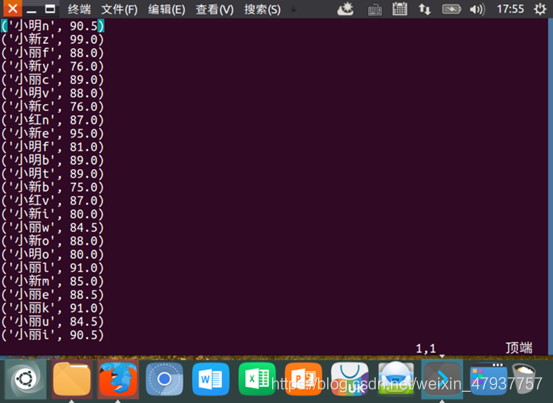Launch Chromium browser from the dock
The image size is (553, 403).
pos(164,379)
